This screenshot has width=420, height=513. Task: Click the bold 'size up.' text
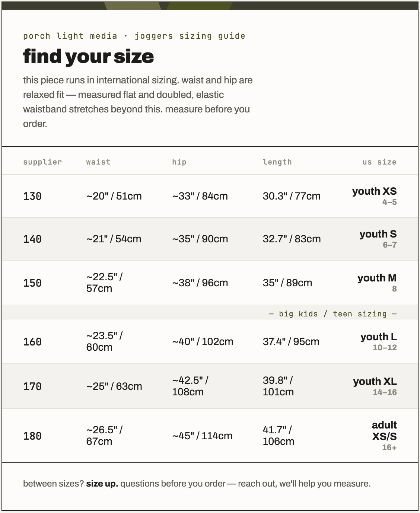coord(102,484)
